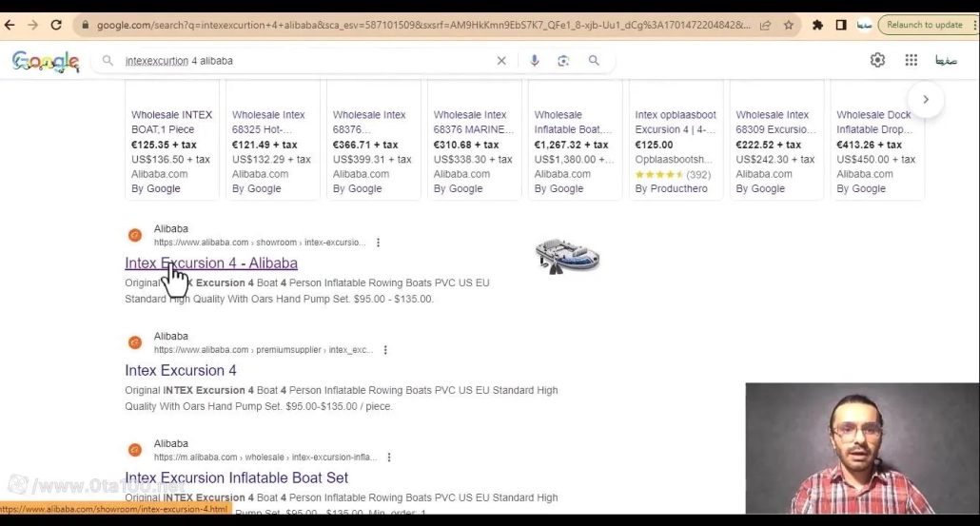Open Google settings gear

tap(877, 61)
